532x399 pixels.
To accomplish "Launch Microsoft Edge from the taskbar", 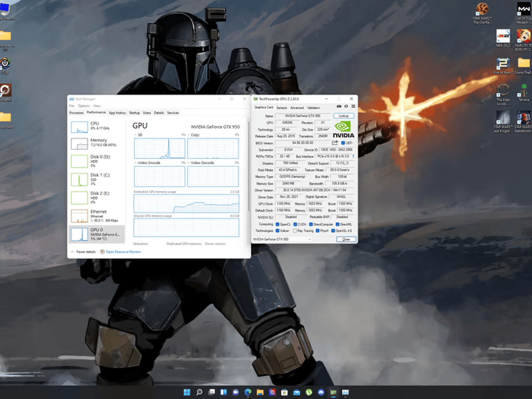I will coord(248,392).
